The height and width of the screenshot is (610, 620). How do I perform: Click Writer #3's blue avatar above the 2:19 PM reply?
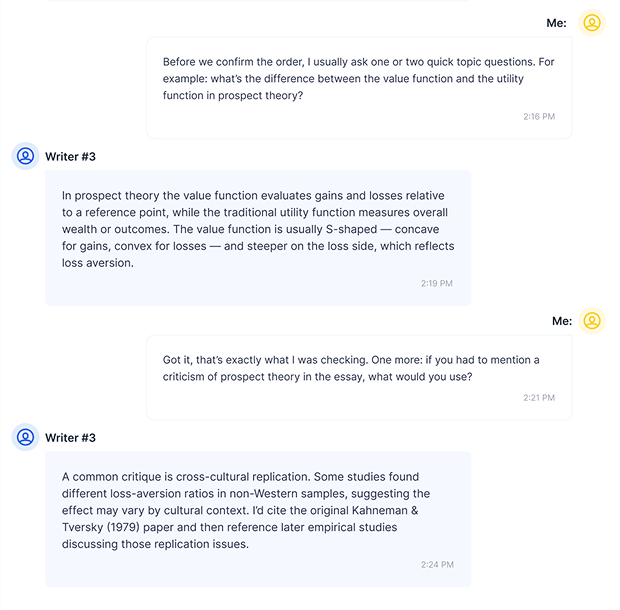[x=25, y=156]
